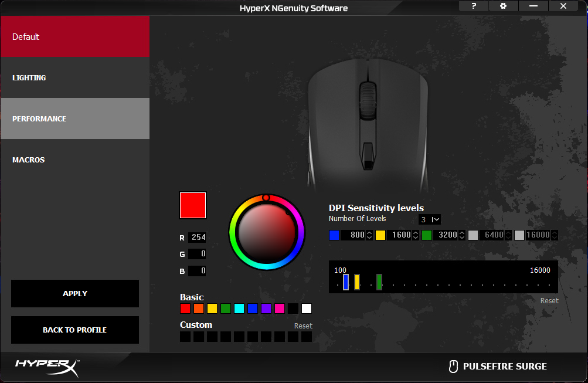Open the help question mark icon
Image resolution: width=588 pixels, height=383 pixels.
(474, 6)
